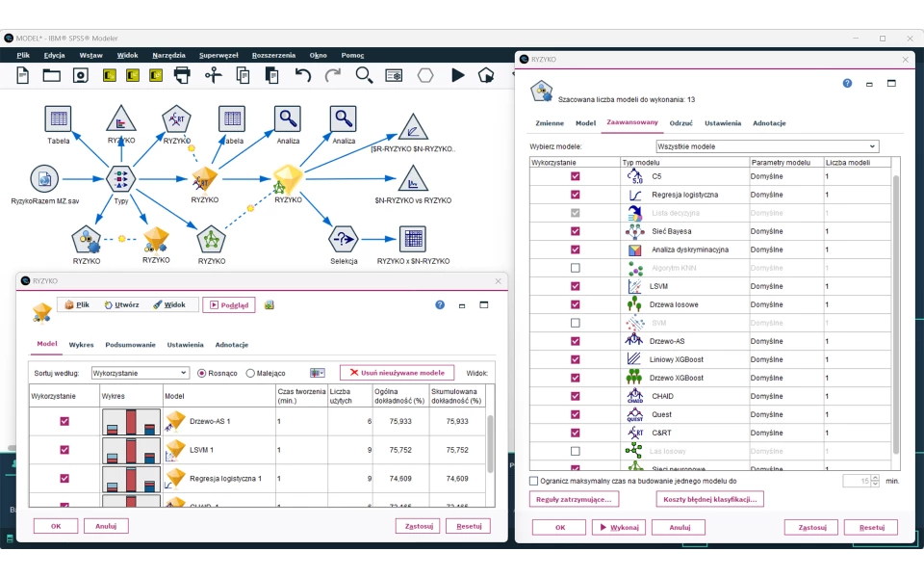Open the view columns dropdown icon
The image size is (924, 578).
point(318,373)
